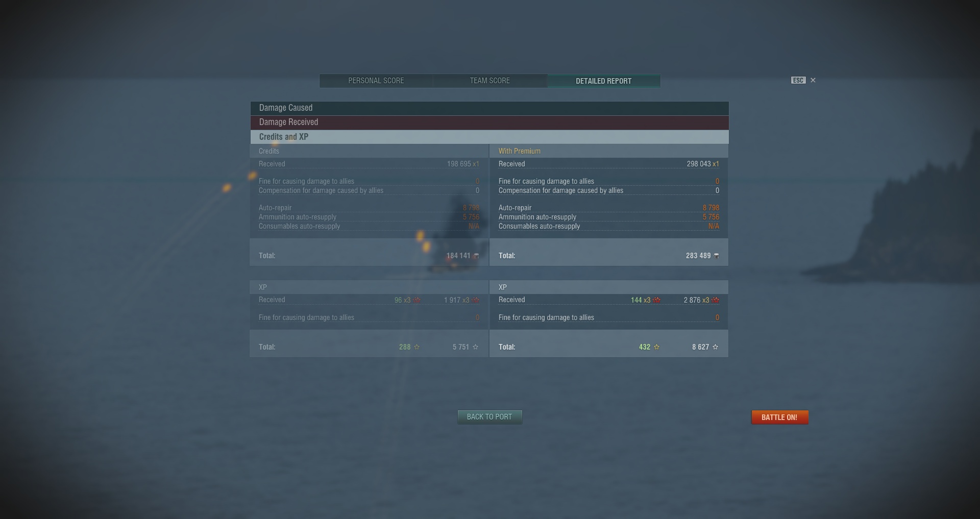The height and width of the screenshot is (519, 980).
Task: Click the Back to Port button
Action: click(489, 417)
